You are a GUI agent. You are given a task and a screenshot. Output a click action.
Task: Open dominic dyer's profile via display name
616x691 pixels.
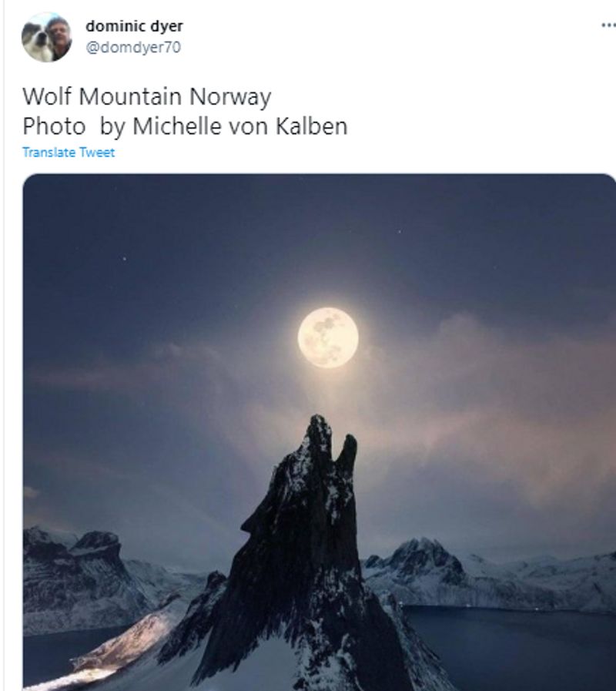134,26
